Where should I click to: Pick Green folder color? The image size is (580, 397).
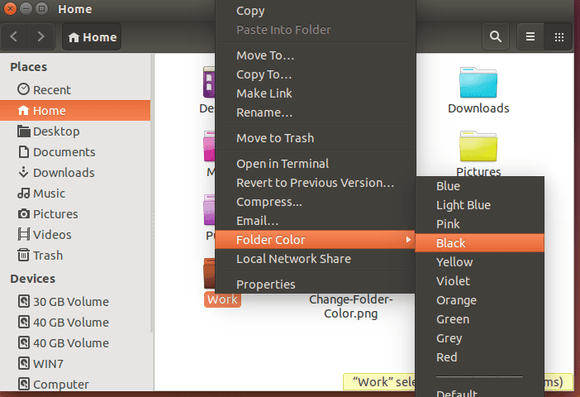(480, 319)
